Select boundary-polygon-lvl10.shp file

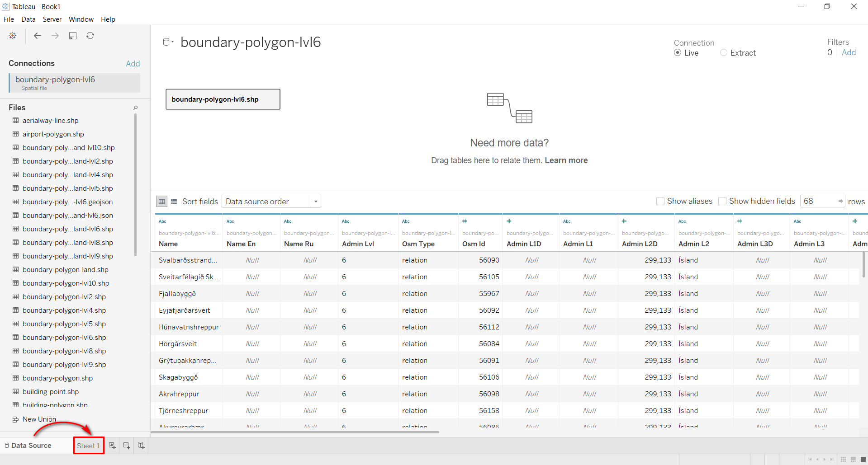[66, 283]
